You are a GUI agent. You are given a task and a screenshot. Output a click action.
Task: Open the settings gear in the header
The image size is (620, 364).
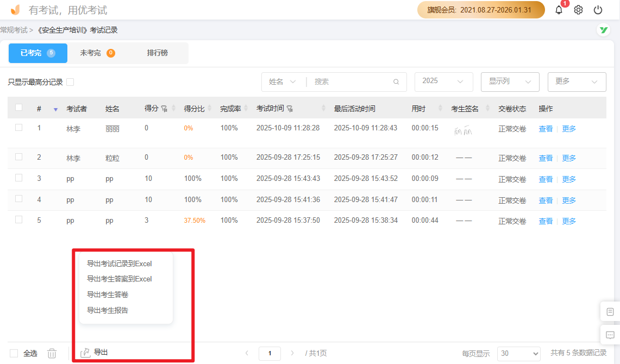pyautogui.click(x=578, y=9)
